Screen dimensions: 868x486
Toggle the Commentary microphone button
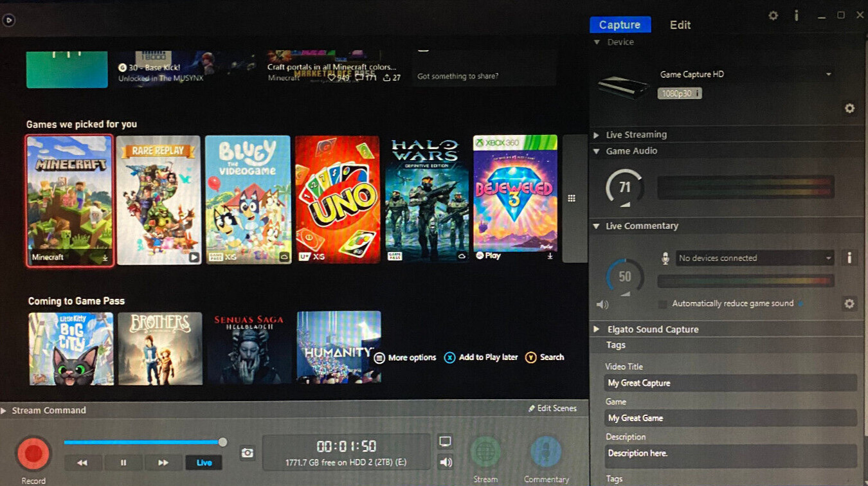[546, 452]
